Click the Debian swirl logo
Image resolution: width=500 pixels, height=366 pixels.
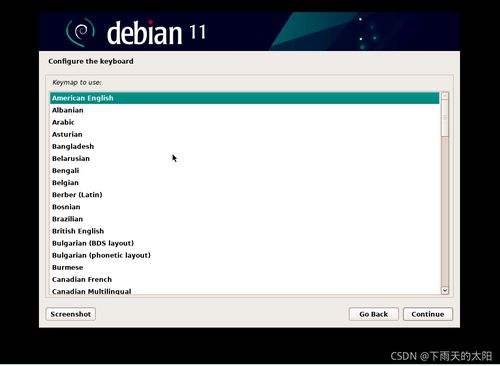click(x=80, y=32)
